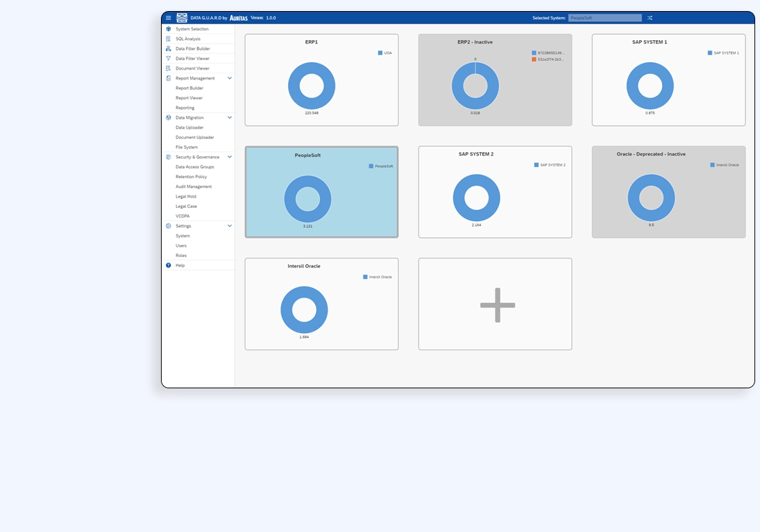760x532 pixels.
Task: Click legend swatch in Oracle Deprecated card
Action: point(712,164)
